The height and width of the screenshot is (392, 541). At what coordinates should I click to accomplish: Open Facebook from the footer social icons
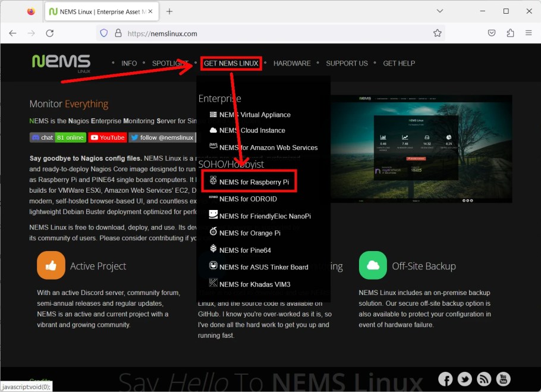coord(445,379)
